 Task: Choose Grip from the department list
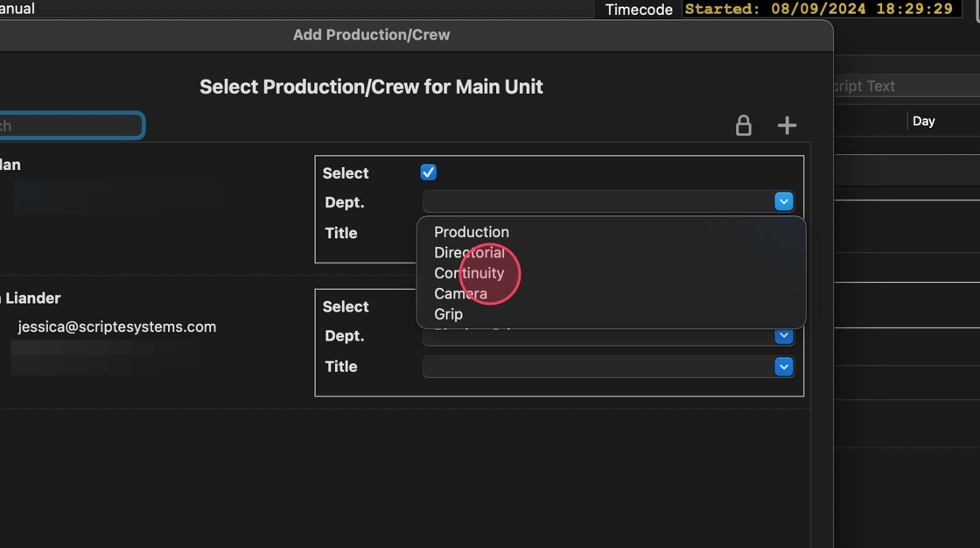tap(448, 313)
